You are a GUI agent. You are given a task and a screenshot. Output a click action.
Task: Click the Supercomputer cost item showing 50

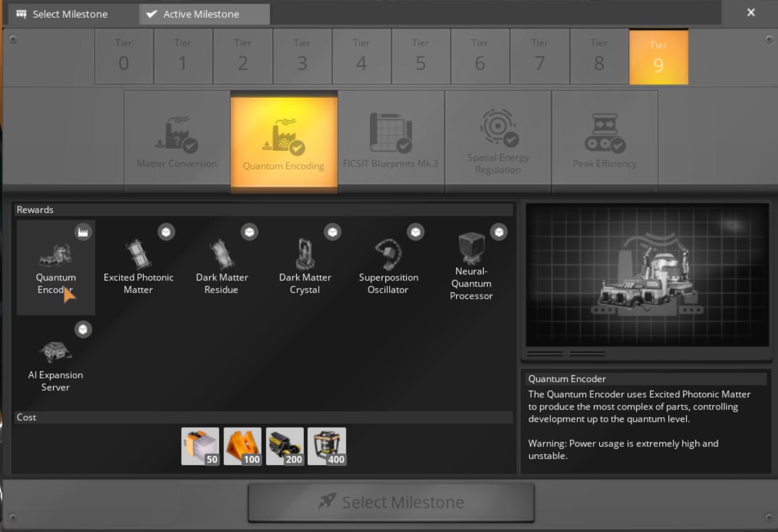click(199, 446)
